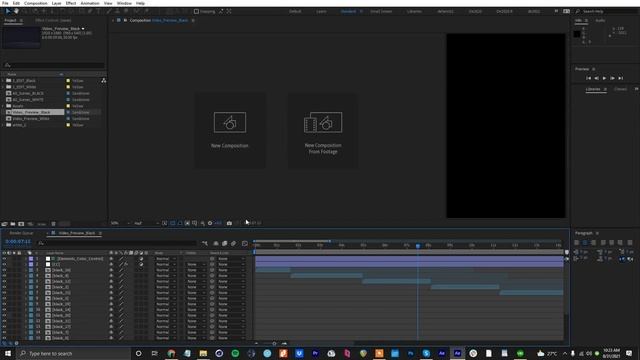The image size is (640, 360).
Task: Click the New Composition tile icon
Action: pyautogui.click(x=230, y=122)
